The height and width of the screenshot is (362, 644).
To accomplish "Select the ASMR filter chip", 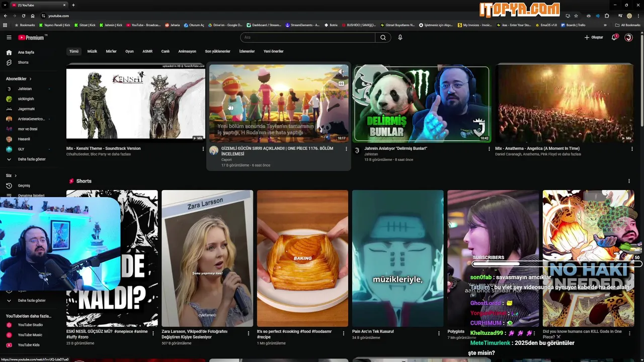I will pos(147,51).
